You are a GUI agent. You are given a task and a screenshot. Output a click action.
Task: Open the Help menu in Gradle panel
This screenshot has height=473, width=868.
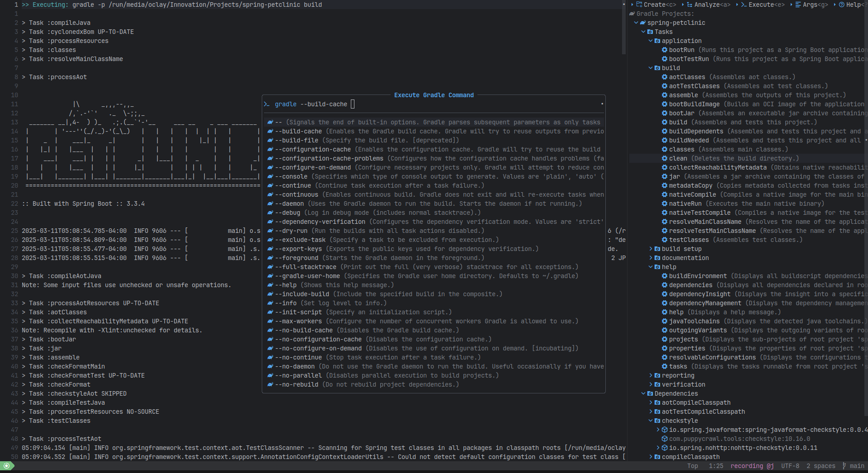click(x=851, y=5)
